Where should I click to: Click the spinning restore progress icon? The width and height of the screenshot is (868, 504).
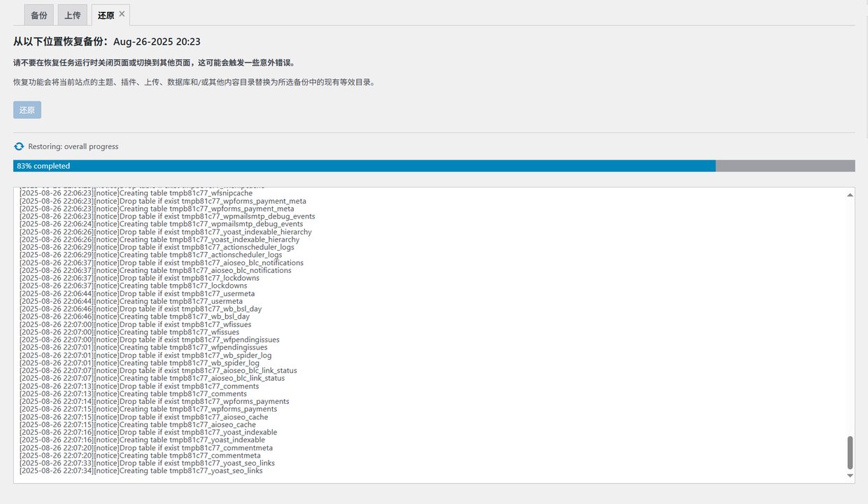pos(19,147)
